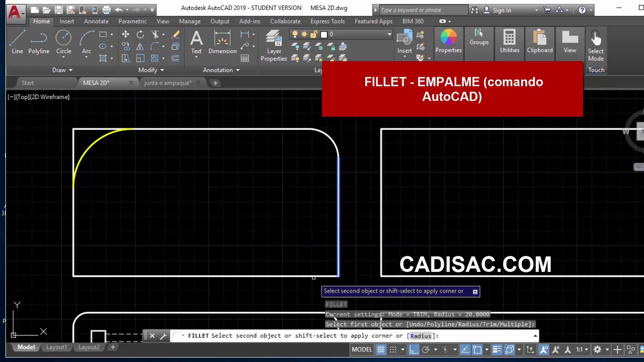This screenshot has height=362, width=644.
Task: Open the Properties panel button
Action: coord(448,41)
